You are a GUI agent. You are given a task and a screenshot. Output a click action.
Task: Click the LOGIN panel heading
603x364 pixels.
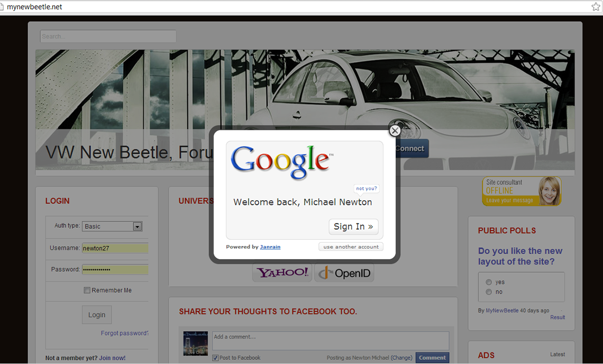click(x=57, y=201)
